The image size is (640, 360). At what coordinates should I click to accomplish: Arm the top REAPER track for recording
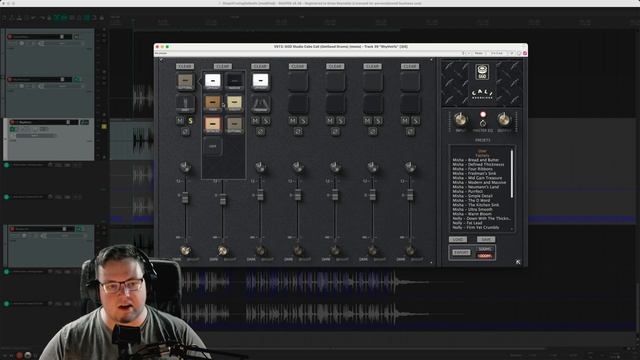coord(10,37)
